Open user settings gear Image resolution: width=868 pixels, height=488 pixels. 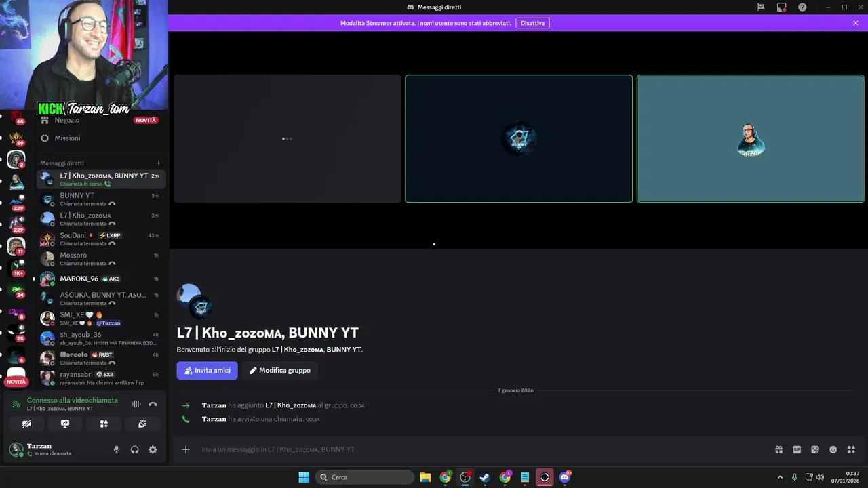pyautogui.click(x=153, y=449)
